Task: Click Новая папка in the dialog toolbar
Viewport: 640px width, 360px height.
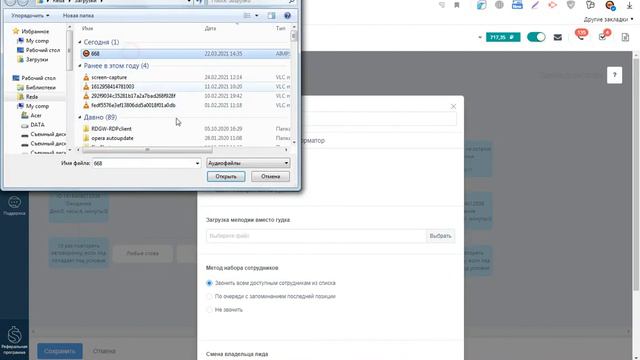Action: coord(78,16)
